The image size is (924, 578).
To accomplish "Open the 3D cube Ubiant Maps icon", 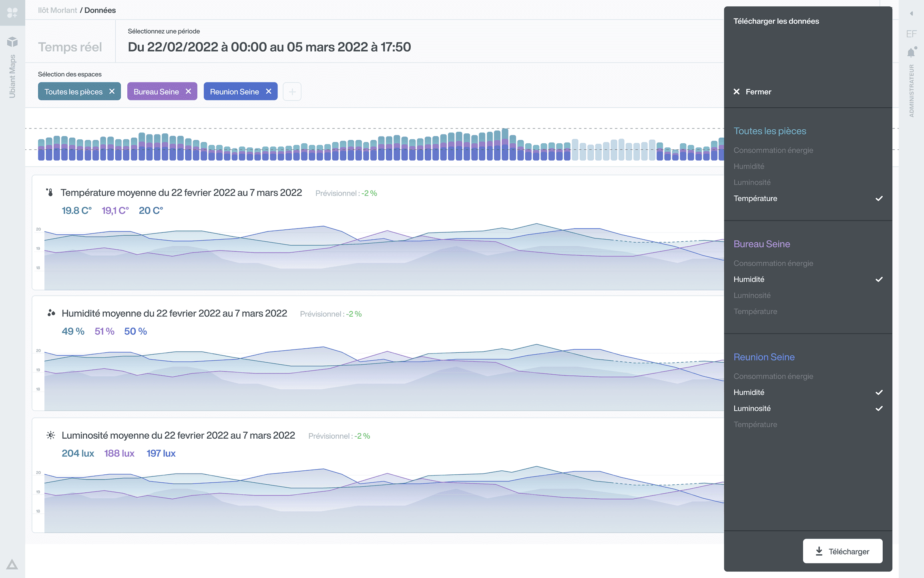I will 12,42.
